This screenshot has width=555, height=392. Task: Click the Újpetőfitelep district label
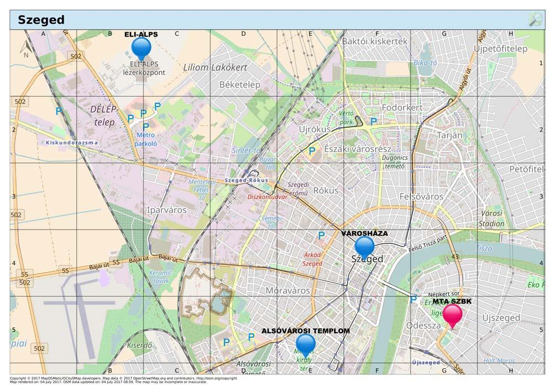click(500, 49)
